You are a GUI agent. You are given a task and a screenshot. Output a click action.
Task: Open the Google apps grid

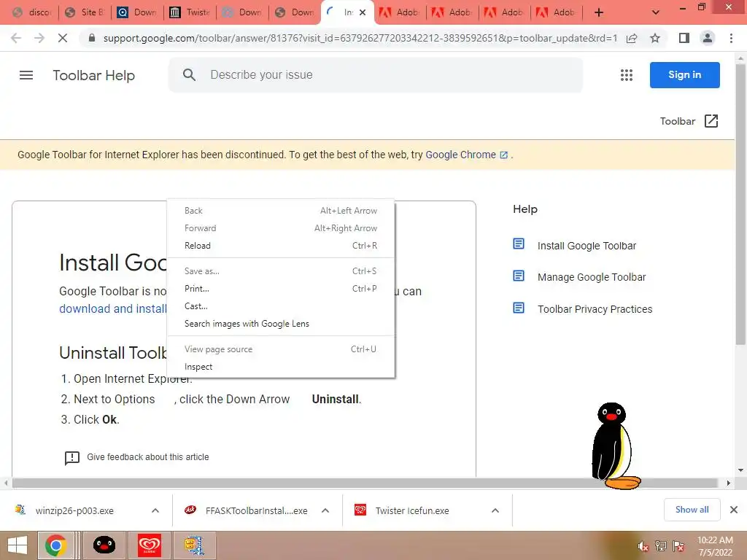[x=627, y=75]
